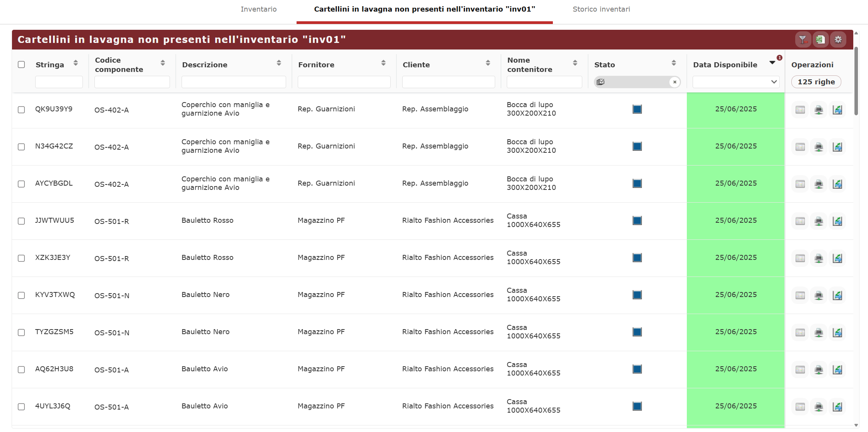The image size is (868, 432).
Task: Sort the Fornitore column
Action: pyautogui.click(x=383, y=63)
